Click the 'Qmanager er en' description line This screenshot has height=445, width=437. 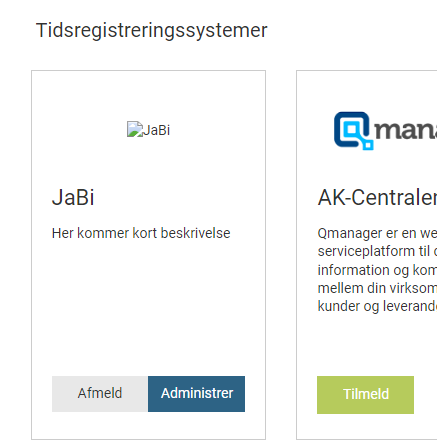[377, 233]
